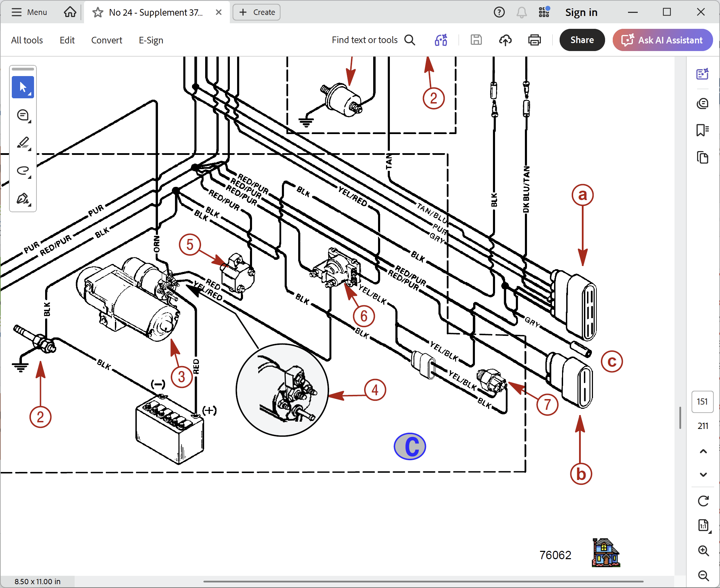This screenshot has height=588, width=720.
Task: Upload the file to cloud storage
Action: [x=505, y=40]
